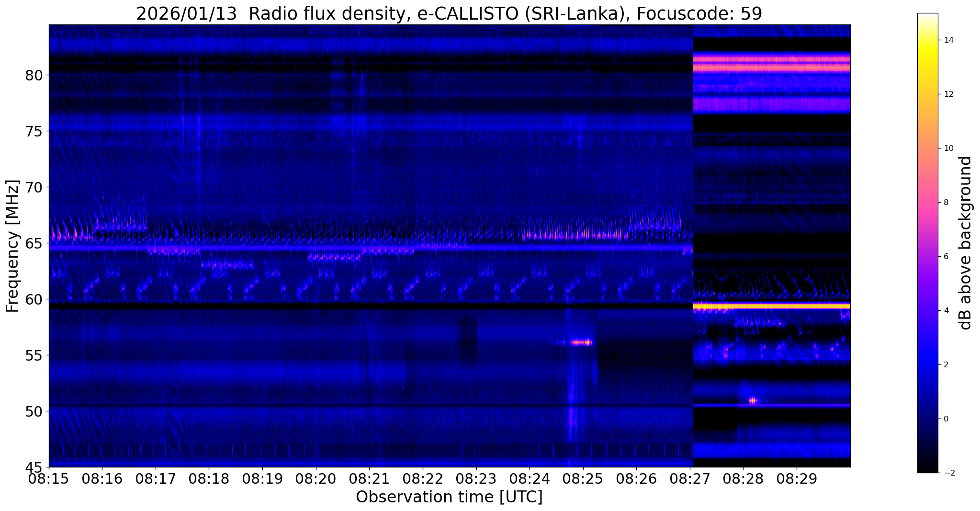Click the 08:26 time tick label

636,478
